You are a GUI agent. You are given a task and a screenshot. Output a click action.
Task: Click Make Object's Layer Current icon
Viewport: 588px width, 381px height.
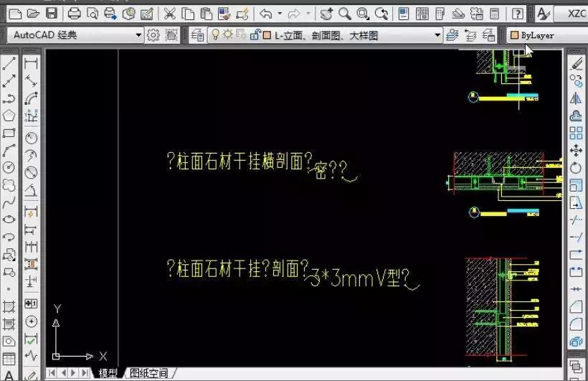coord(452,36)
